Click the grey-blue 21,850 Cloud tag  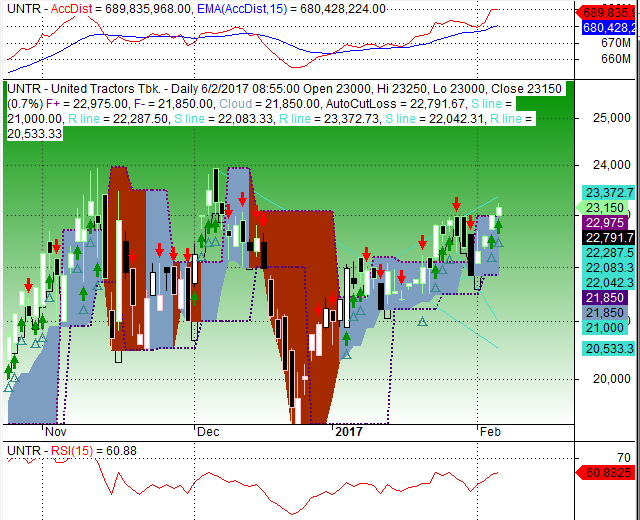click(x=605, y=313)
